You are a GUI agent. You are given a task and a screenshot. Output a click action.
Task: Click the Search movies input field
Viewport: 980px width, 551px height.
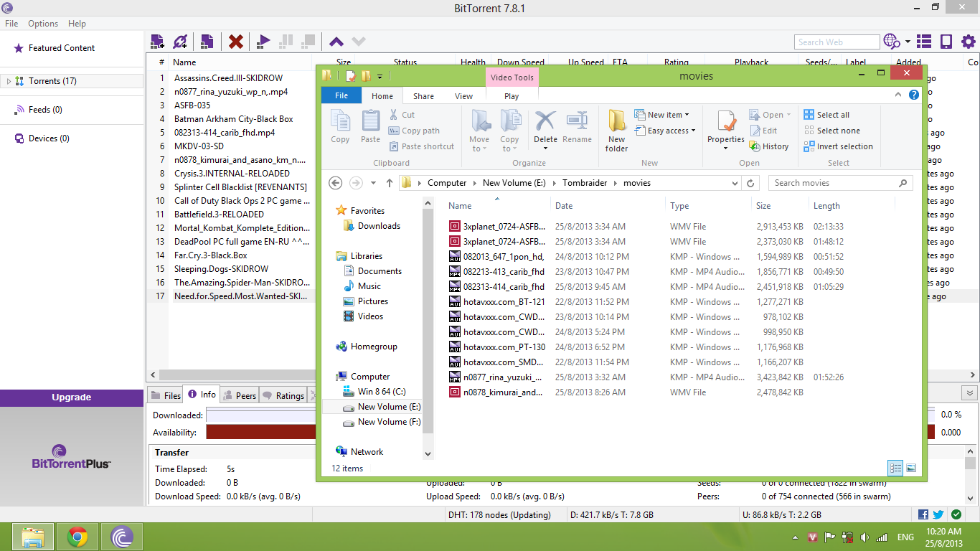tap(840, 183)
